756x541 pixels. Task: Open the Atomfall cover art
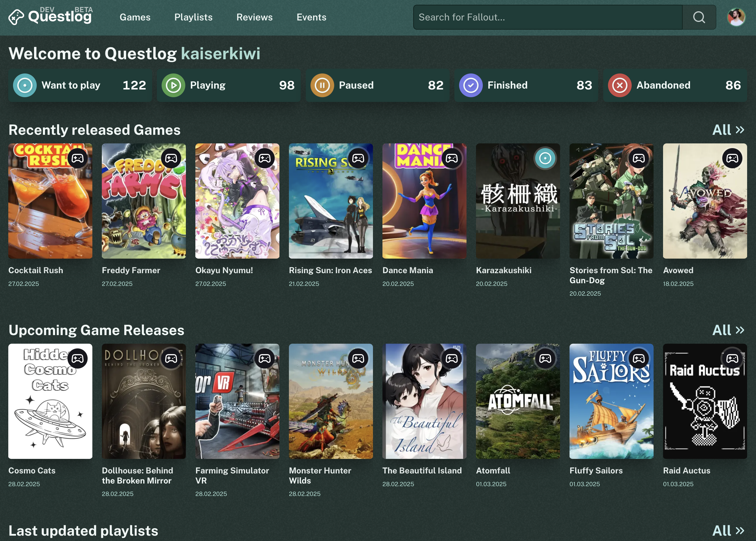click(518, 401)
